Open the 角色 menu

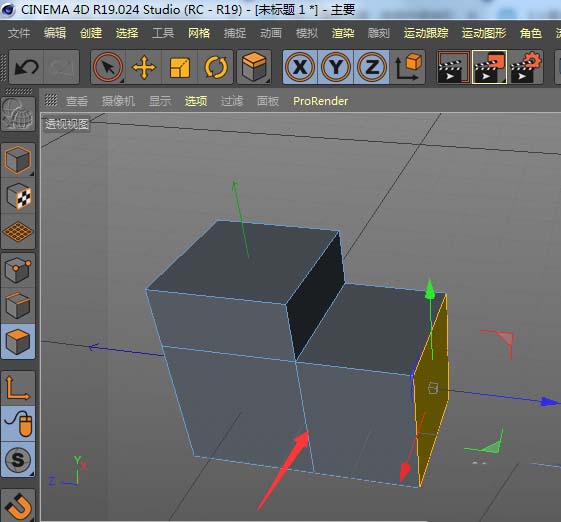531,33
